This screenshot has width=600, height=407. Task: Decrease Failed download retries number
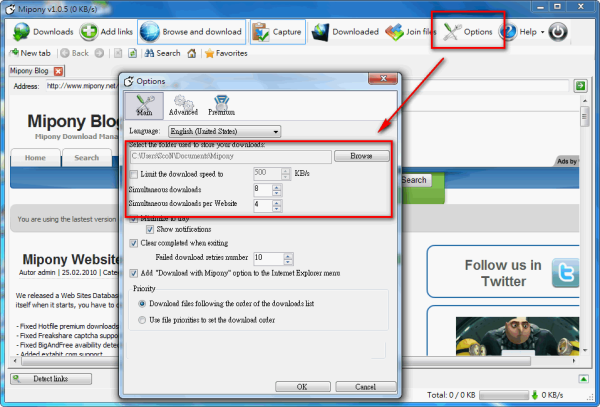point(289,262)
